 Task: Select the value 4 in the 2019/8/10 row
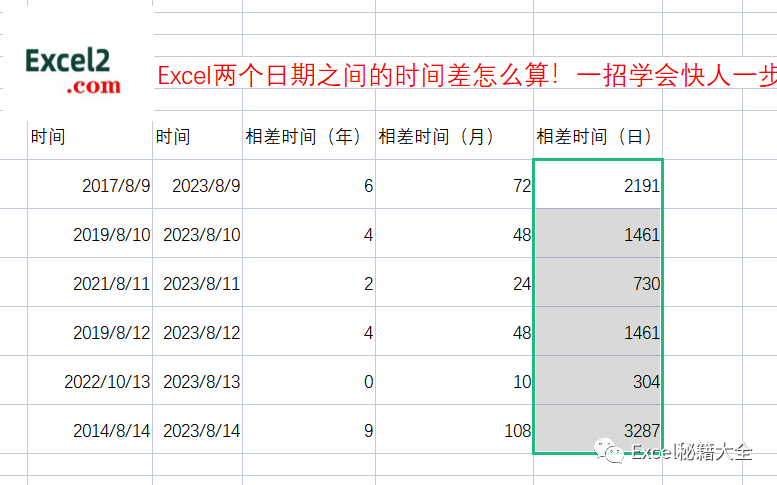(309, 233)
